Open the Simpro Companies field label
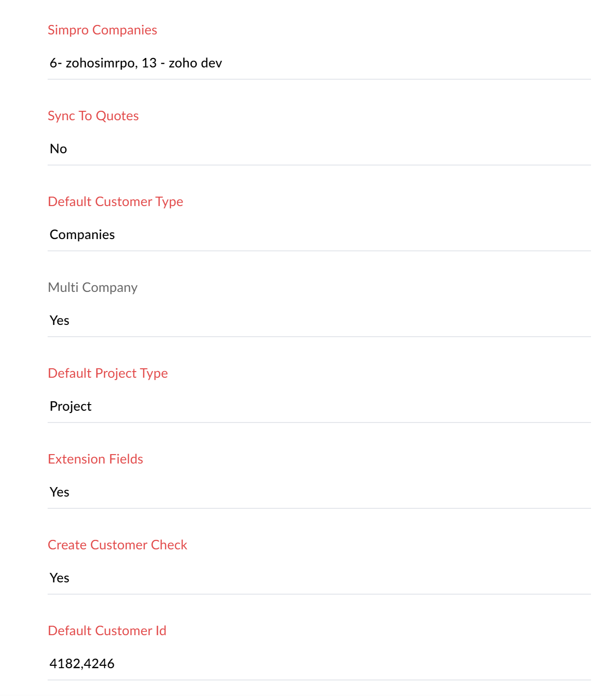The width and height of the screenshot is (616, 696). pos(102,30)
